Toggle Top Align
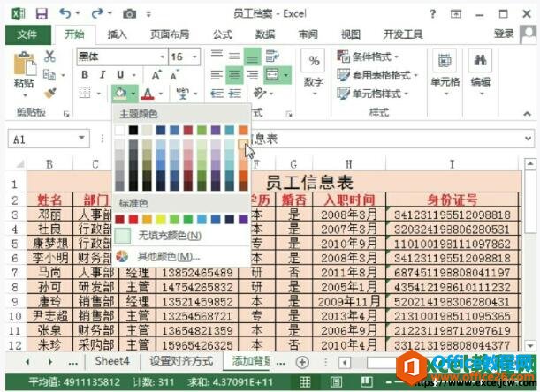Screen dimensions: 540x392 click(x=217, y=56)
